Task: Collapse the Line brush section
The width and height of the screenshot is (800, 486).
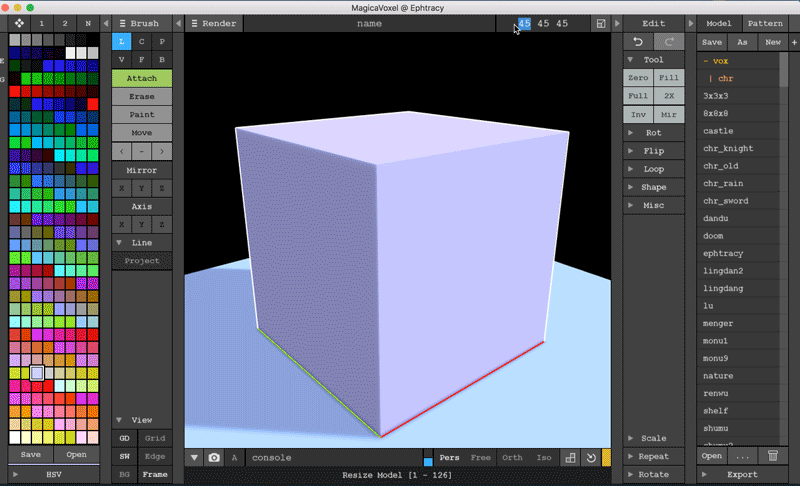Action: tap(141, 243)
